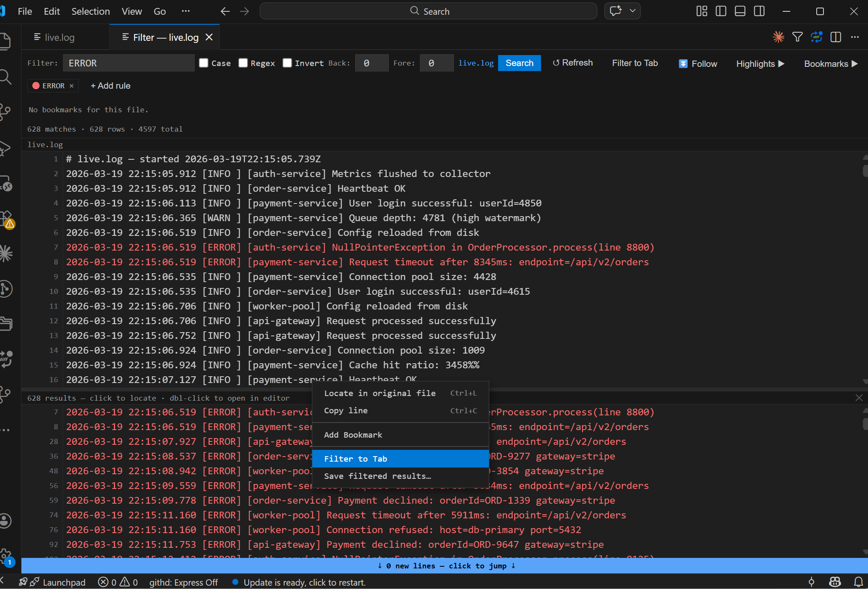
Task: Expand the Highlights section
Action: (x=760, y=64)
